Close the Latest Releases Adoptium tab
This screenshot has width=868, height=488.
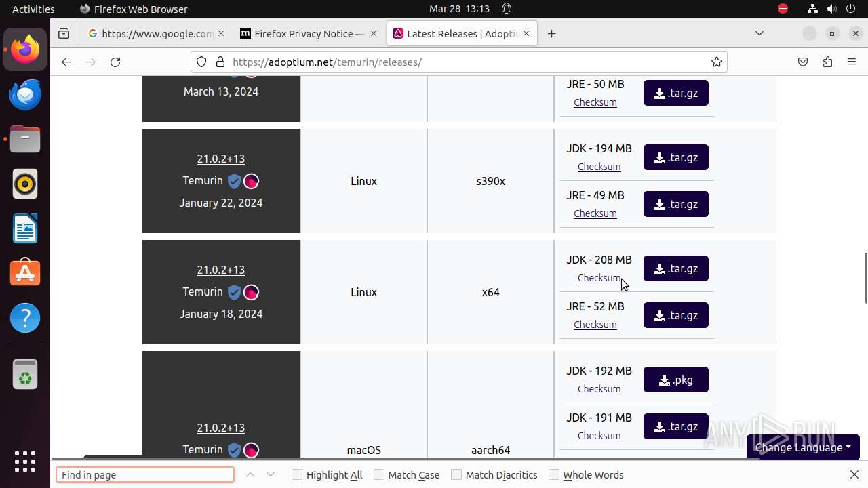click(526, 33)
